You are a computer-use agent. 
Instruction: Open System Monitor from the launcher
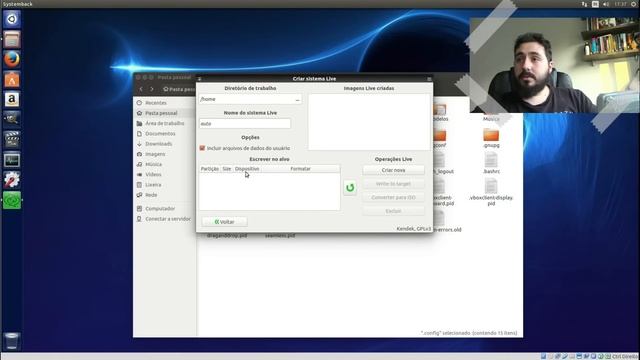coord(12,160)
